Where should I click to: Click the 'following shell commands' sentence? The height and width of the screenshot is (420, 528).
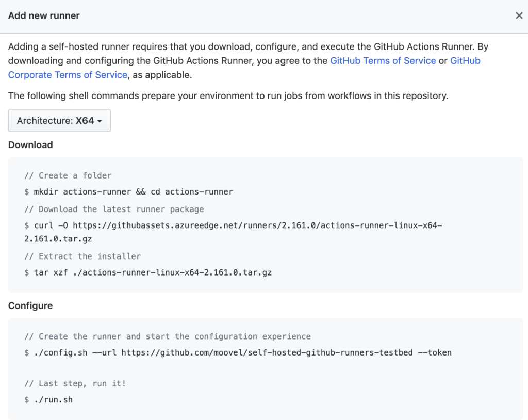point(228,96)
